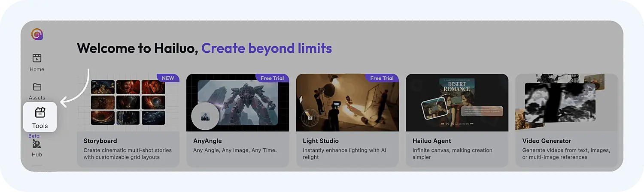
Task: Click Free Trial badge on AnyAngle
Action: click(x=272, y=78)
